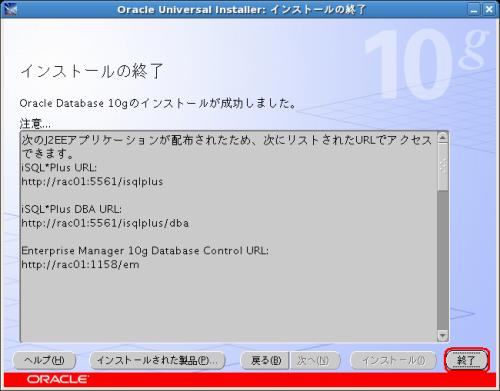The width and height of the screenshot is (500, 391).
Task: Close the Oracle Universal Installer window
Action: (x=489, y=9)
